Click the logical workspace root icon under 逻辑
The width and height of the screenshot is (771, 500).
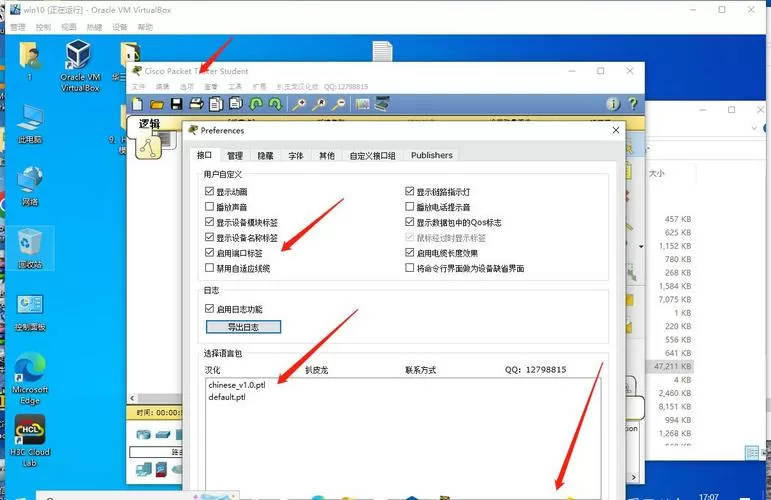(148, 147)
